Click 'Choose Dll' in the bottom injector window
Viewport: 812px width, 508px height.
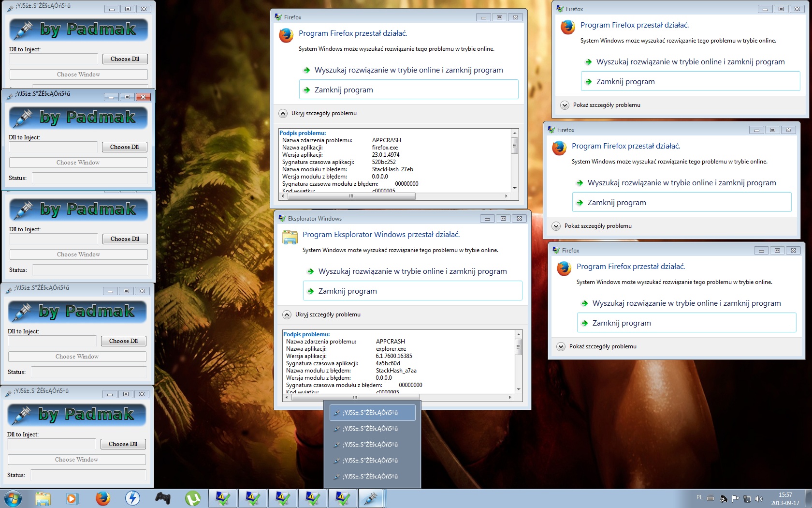pos(123,444)
